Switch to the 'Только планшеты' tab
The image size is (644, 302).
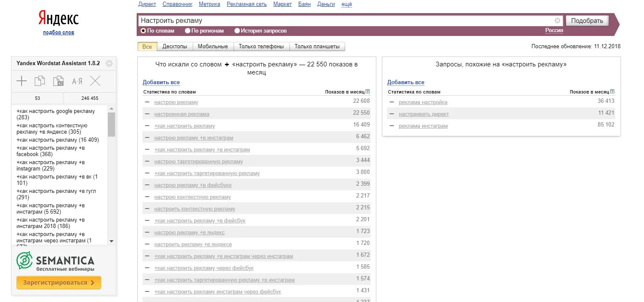click(x=317, y=47)
